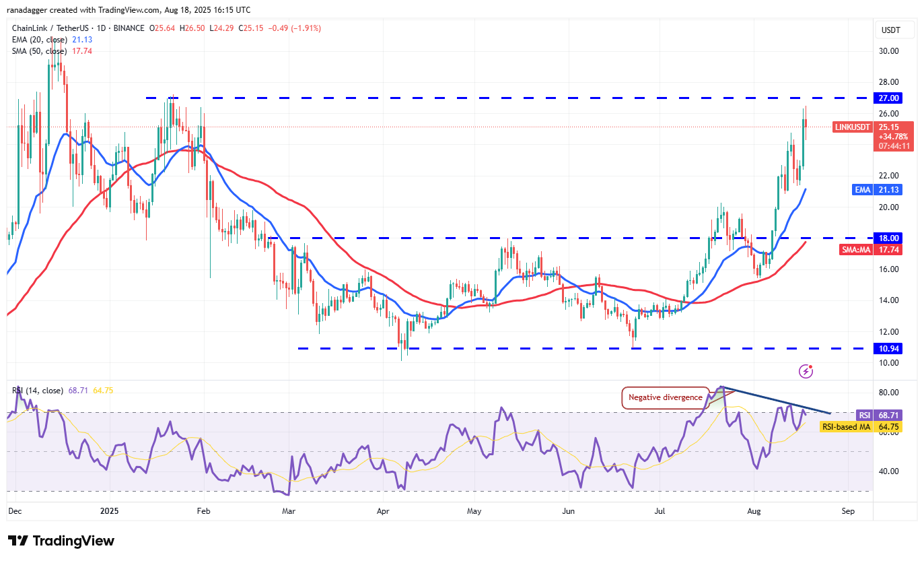
Task: Click the blue EMA 21.13 axis tag
Action: pyautogui.click(x=885, y=190)
